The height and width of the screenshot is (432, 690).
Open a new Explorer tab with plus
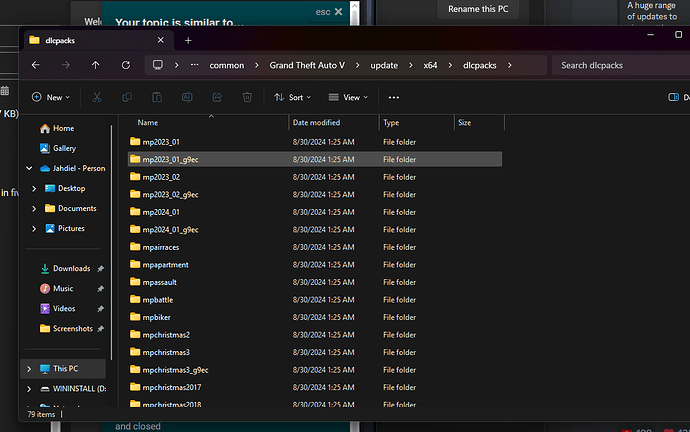point(188,40)
